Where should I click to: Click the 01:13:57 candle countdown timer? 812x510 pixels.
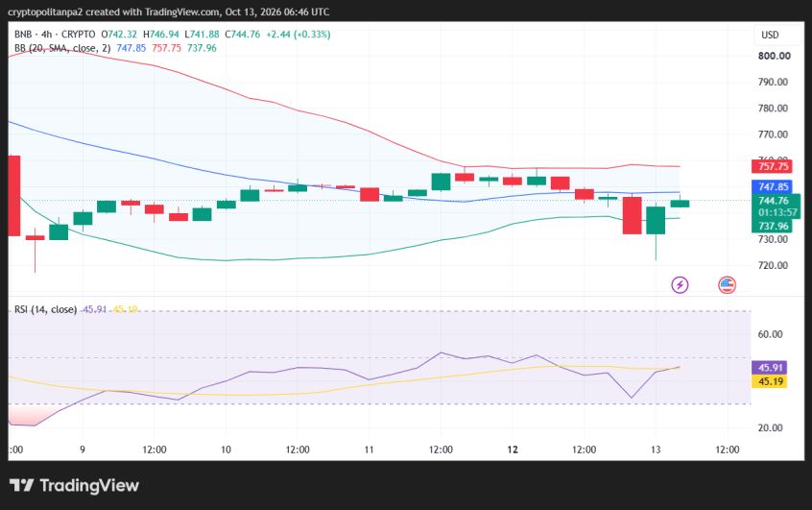[777, 212]
